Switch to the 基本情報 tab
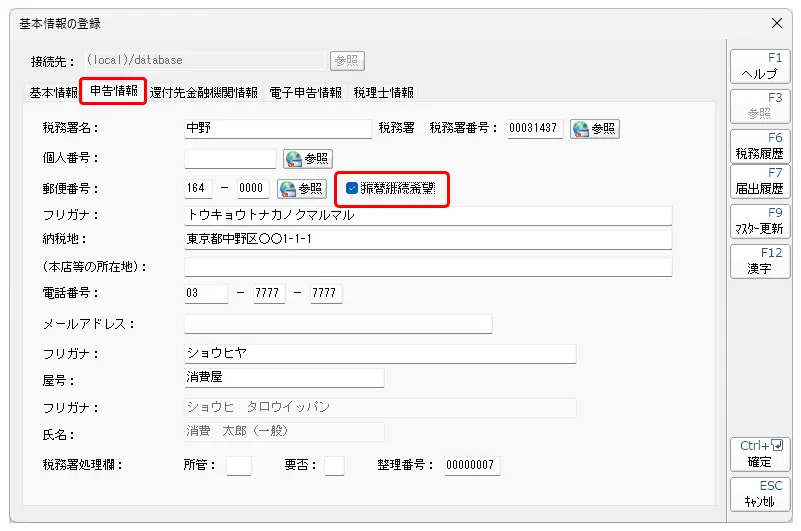Viewport: 801px width, 531px height. 53,93
